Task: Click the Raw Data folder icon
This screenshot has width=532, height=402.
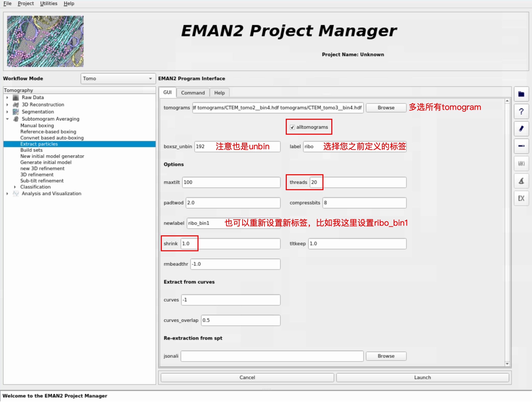Action: pos(16,97)
